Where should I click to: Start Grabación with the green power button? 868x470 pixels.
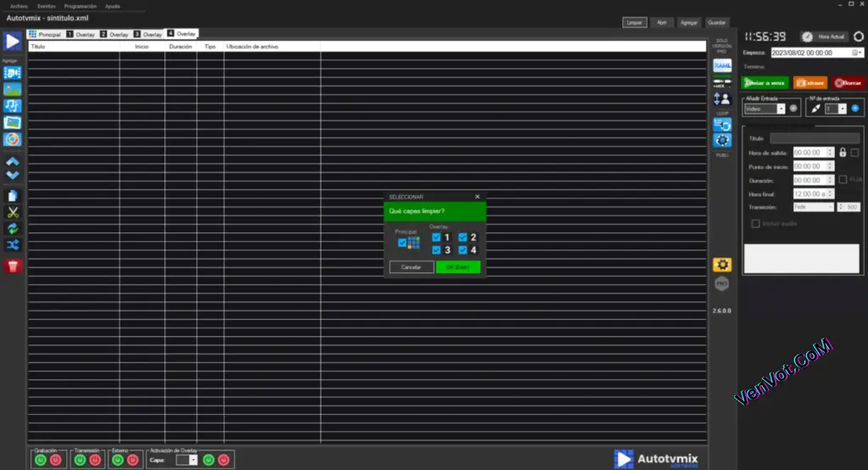pos(41,460)
